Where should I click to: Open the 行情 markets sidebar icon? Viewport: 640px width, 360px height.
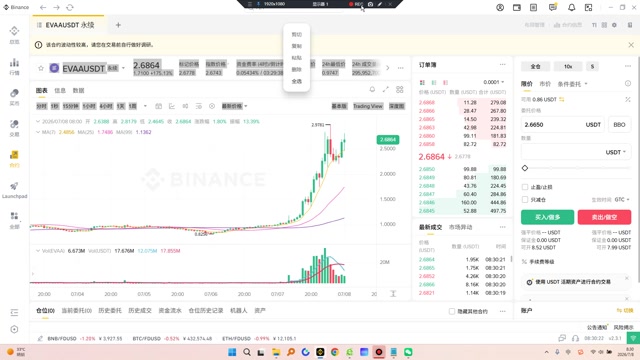tap(14, 62)
